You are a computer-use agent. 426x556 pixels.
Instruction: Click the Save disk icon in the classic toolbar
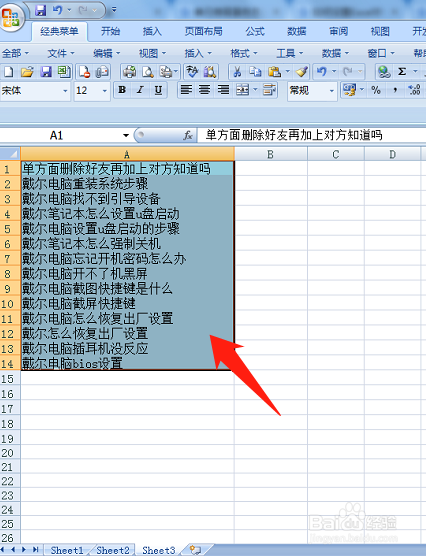point(46,72)
